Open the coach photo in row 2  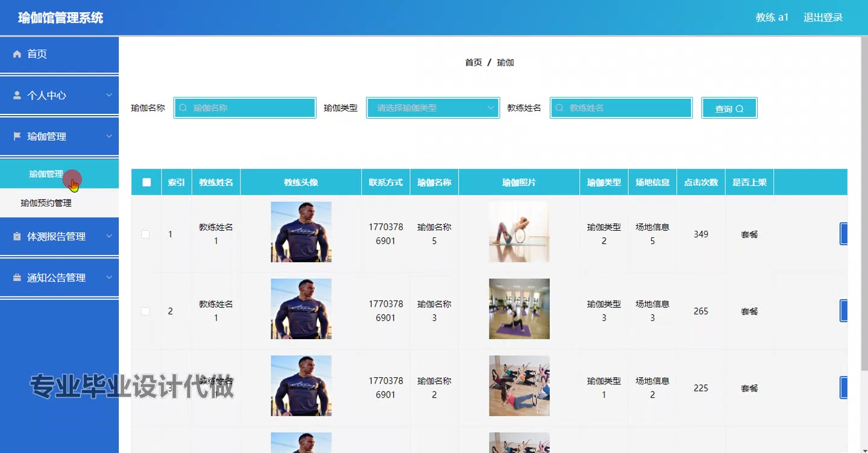click(301, 308)
